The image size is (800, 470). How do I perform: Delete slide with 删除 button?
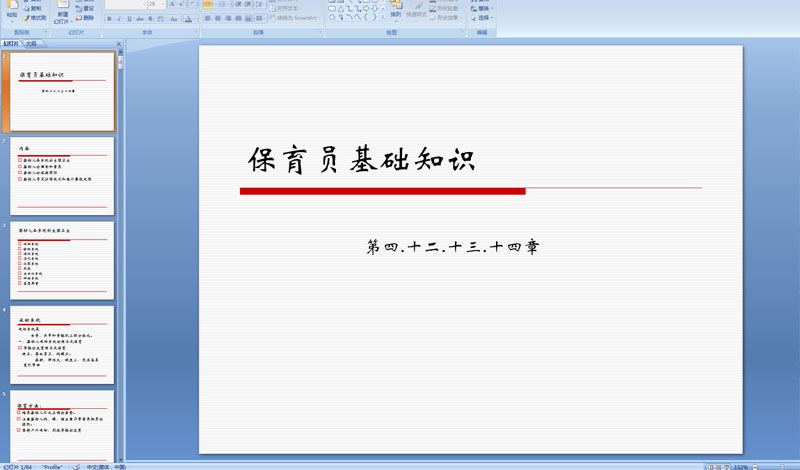tap(85, 18)
